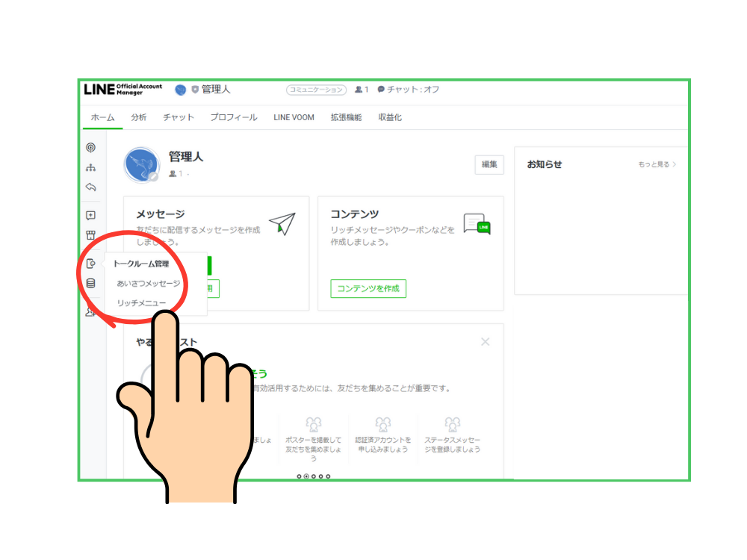Image resolution: width=747 pixels, height=560 pixels.
Task: Select the shop card icon in sidebar
Action: [91, 234]
